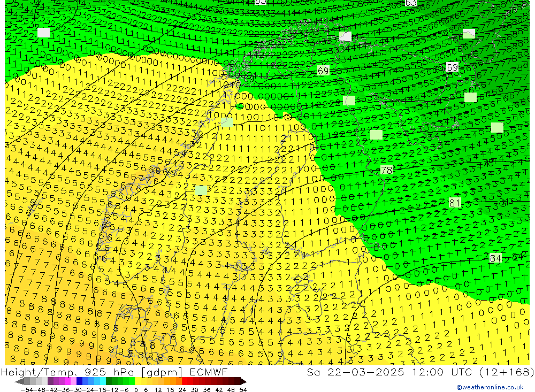Image resolution: width=535 pixels, height=392 pixels.
Task: Pick the dark green swatch above the -12 label
Action: tap(109, 381)
